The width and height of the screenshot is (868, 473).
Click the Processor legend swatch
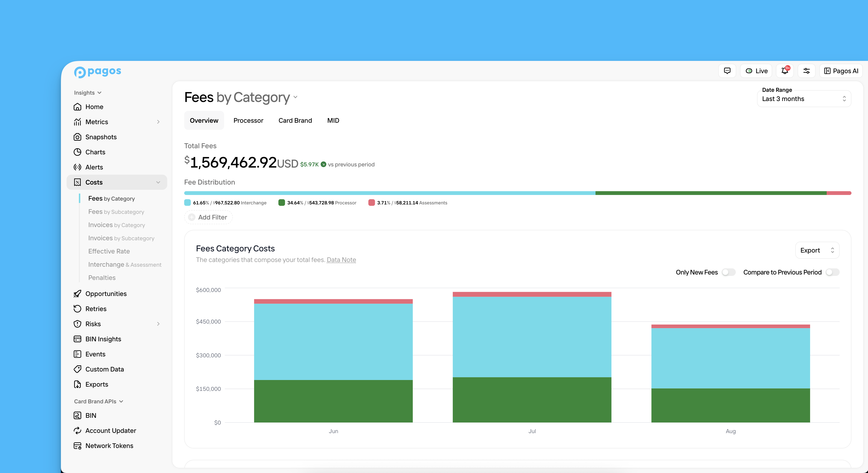point(281,203)
